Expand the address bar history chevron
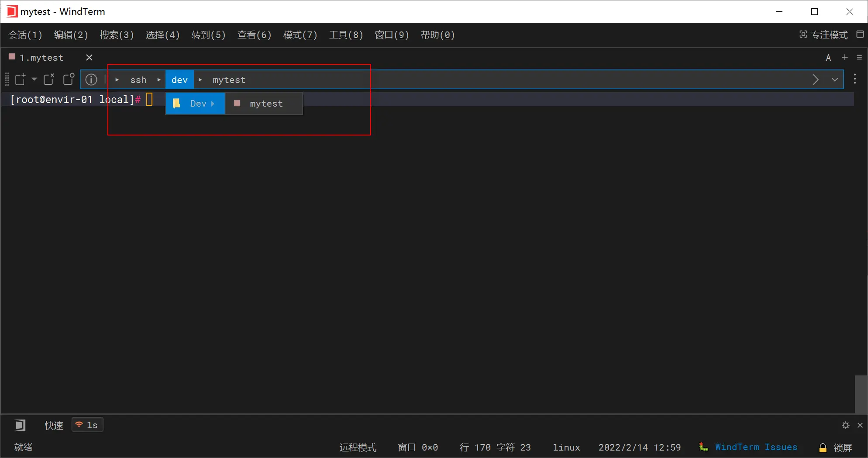The image size is (868, 458). tap(834, 80)
